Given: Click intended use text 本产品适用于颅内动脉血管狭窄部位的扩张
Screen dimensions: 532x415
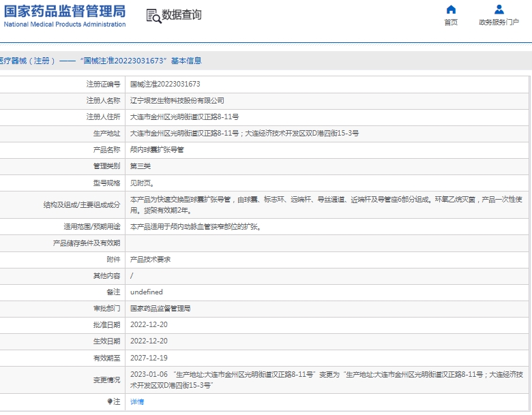Looking at the screenshot, I should [196, 227].
